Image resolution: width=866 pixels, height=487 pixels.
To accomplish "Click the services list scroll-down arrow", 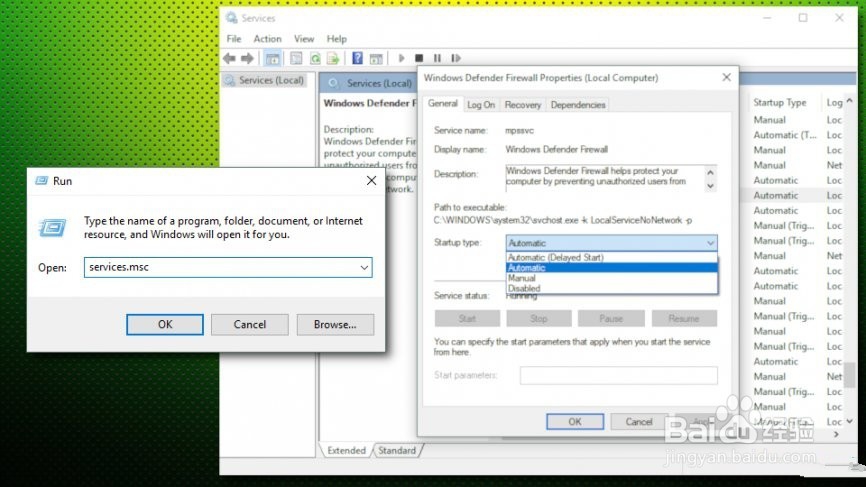I will pyautogui.click(x=849, y=421).
